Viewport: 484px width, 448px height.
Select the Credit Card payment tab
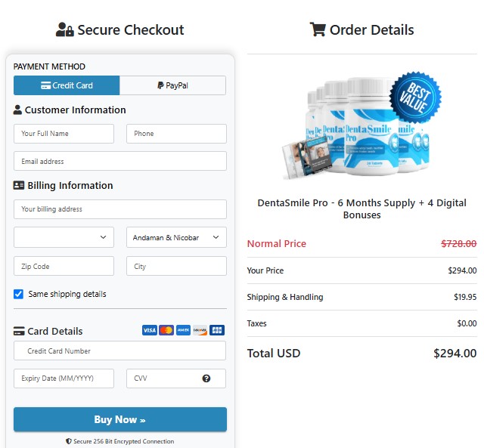[x=67, y=85]
